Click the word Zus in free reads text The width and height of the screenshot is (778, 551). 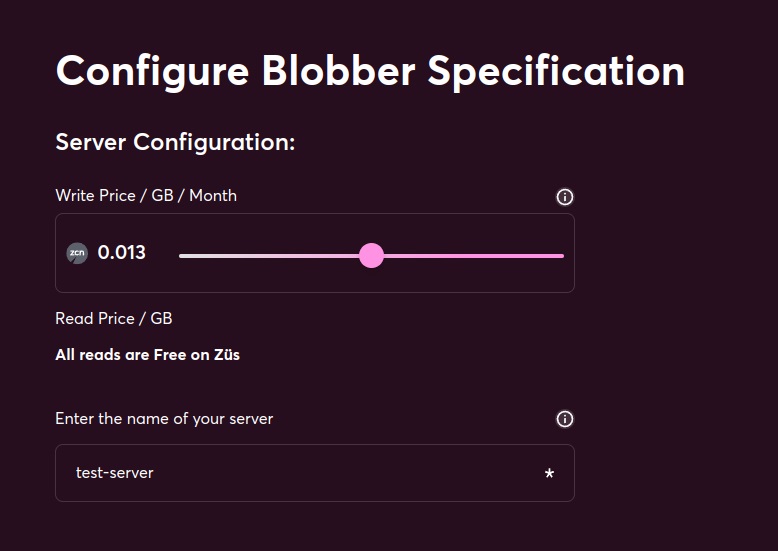(227, 355)
